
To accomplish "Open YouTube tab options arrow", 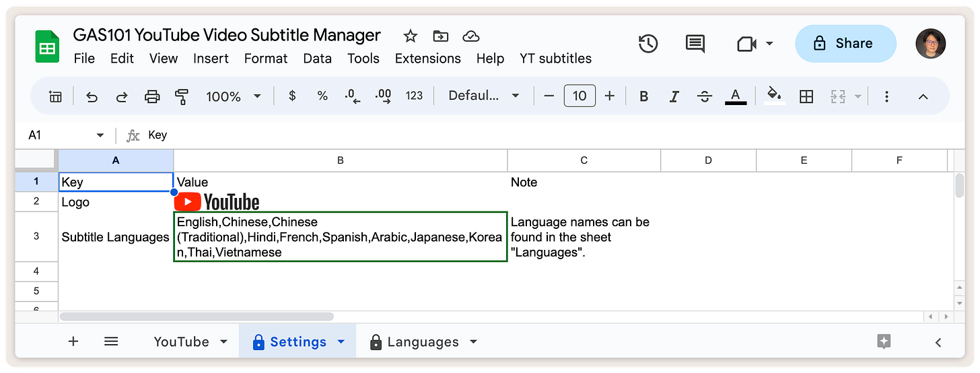I will pos(223,342).
